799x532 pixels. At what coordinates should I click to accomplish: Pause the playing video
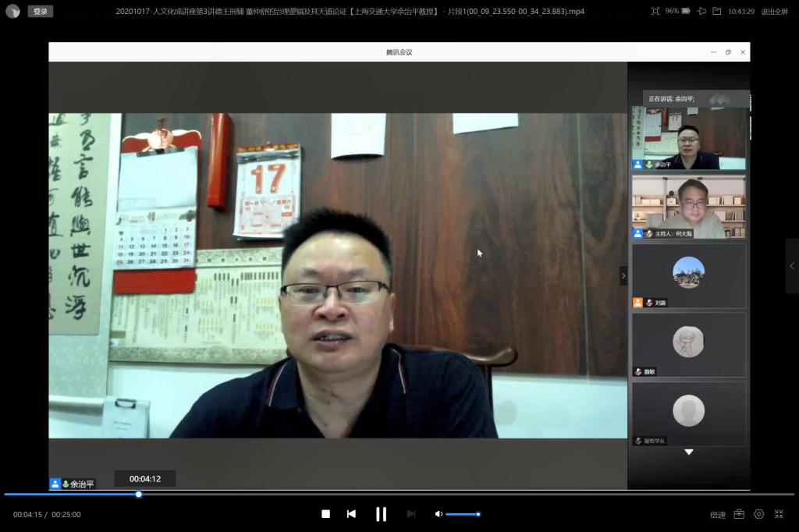pos(381,514)
